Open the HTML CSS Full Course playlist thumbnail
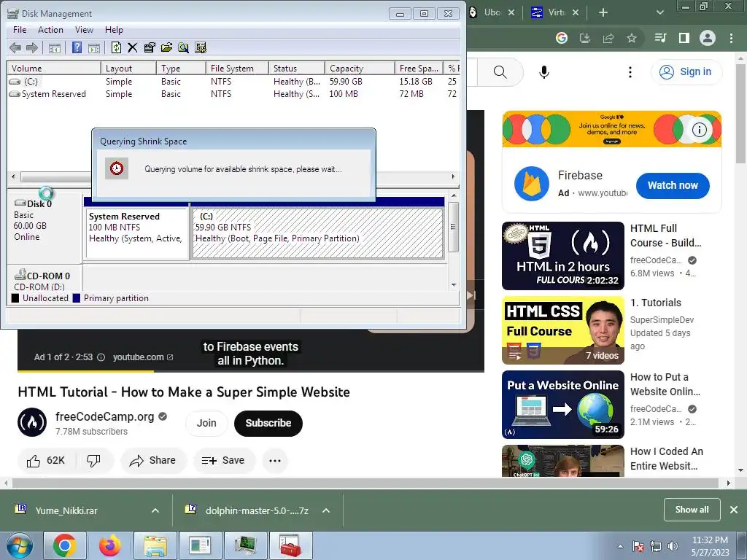The width and height of the screenshot is (747, 560). click(562, 330)
